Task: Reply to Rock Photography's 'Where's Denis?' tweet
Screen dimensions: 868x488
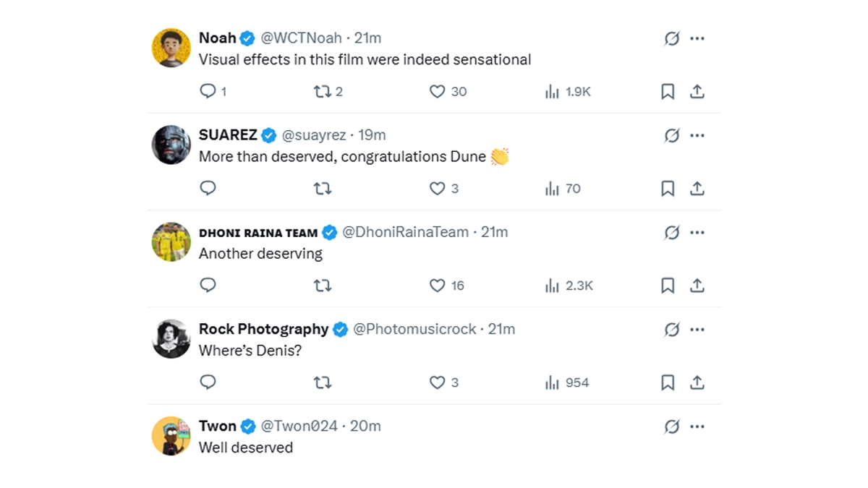Action: [208, 382]
